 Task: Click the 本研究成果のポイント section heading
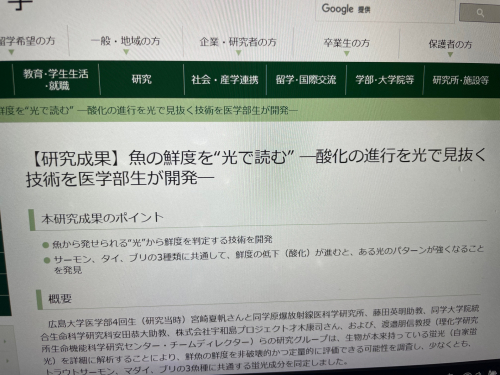tap(102, 218)
